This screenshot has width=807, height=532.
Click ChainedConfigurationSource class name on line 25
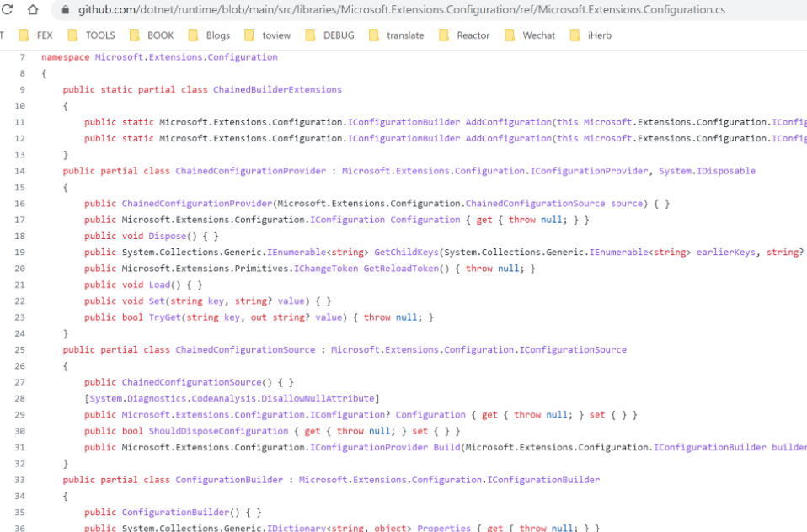(x=245, y=350)
